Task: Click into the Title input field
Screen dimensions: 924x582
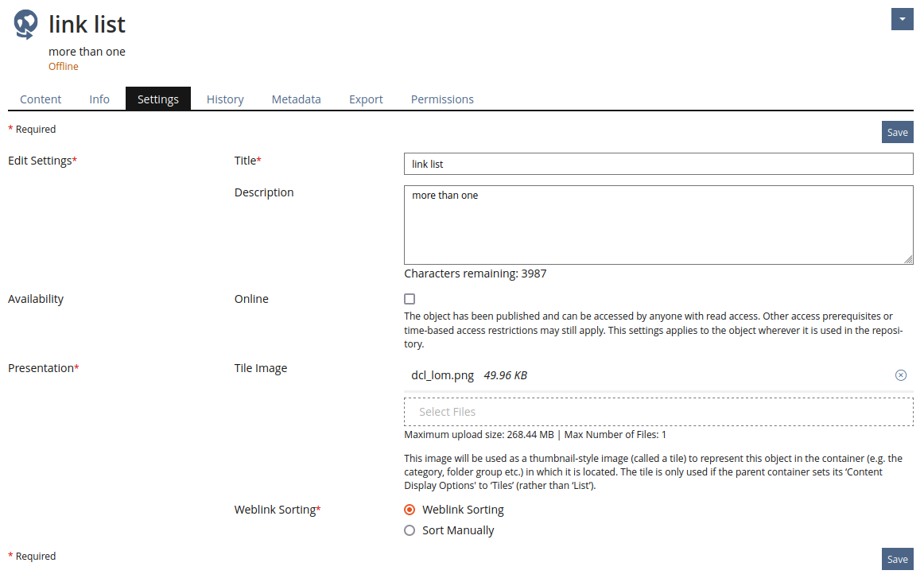Action: pyautogui.click(x=658, y=164)
